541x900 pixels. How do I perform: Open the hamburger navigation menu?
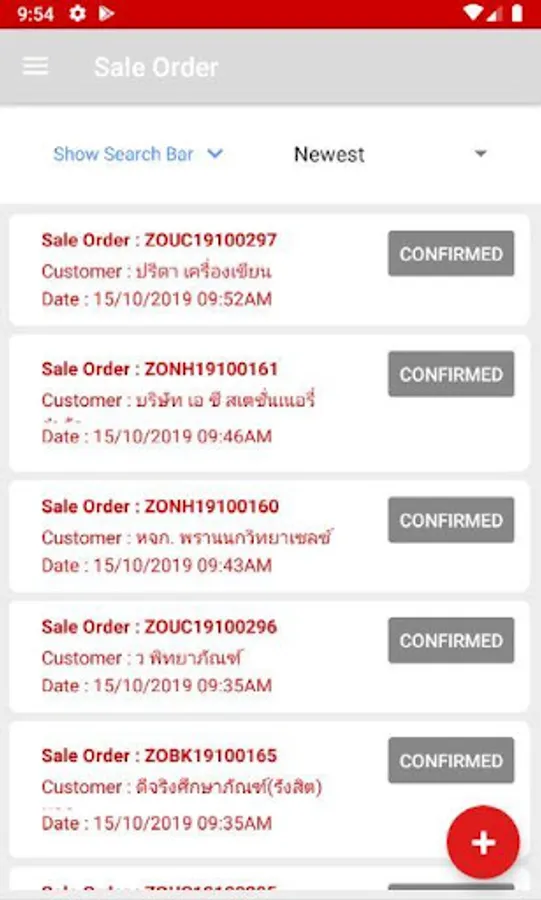coord(35,67)
